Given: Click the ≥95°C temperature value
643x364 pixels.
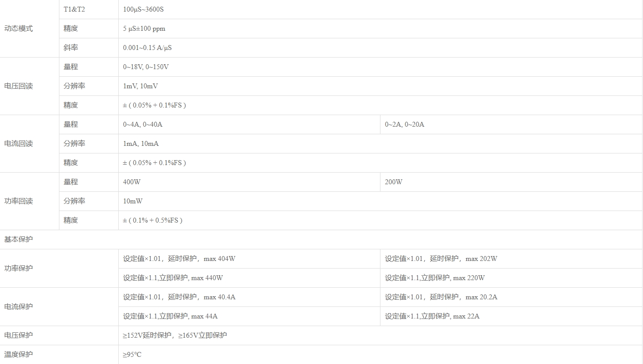Looking at the screenshot, I should [132, 355].
